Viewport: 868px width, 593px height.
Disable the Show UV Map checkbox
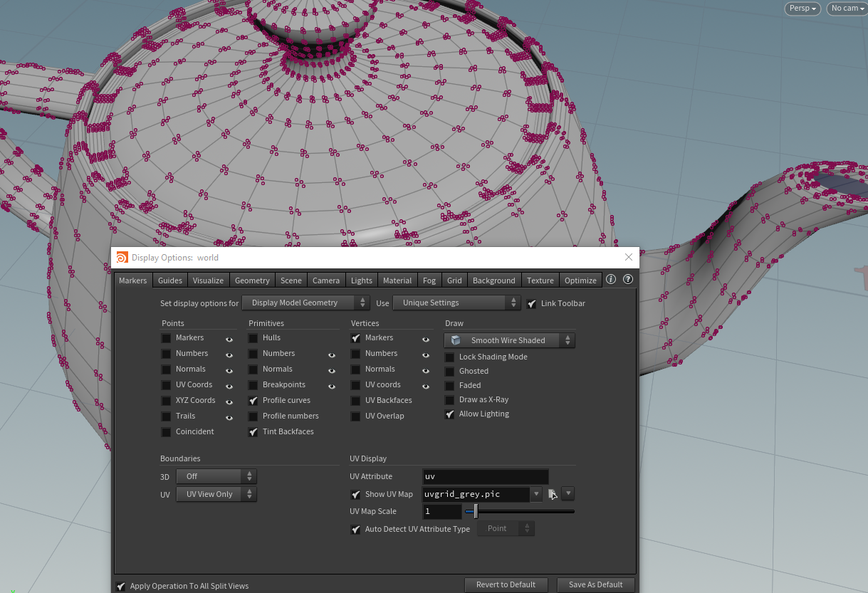tap(356, 495)
